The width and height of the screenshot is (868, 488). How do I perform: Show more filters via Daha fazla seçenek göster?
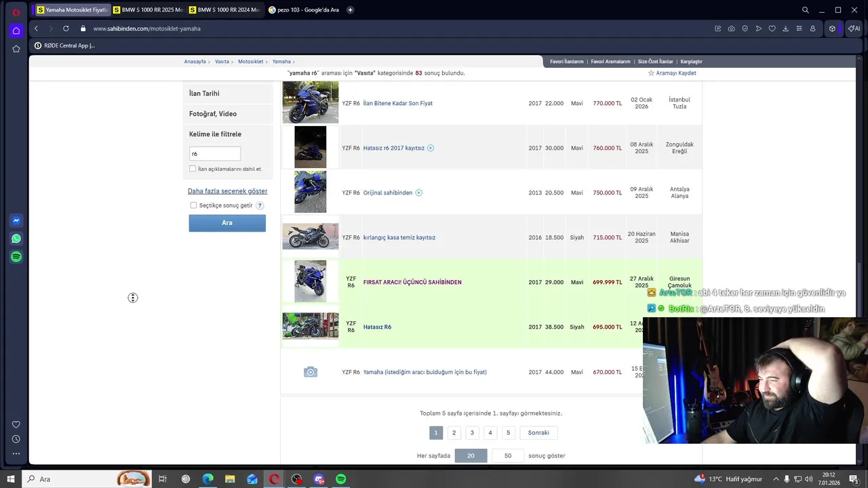227,191
